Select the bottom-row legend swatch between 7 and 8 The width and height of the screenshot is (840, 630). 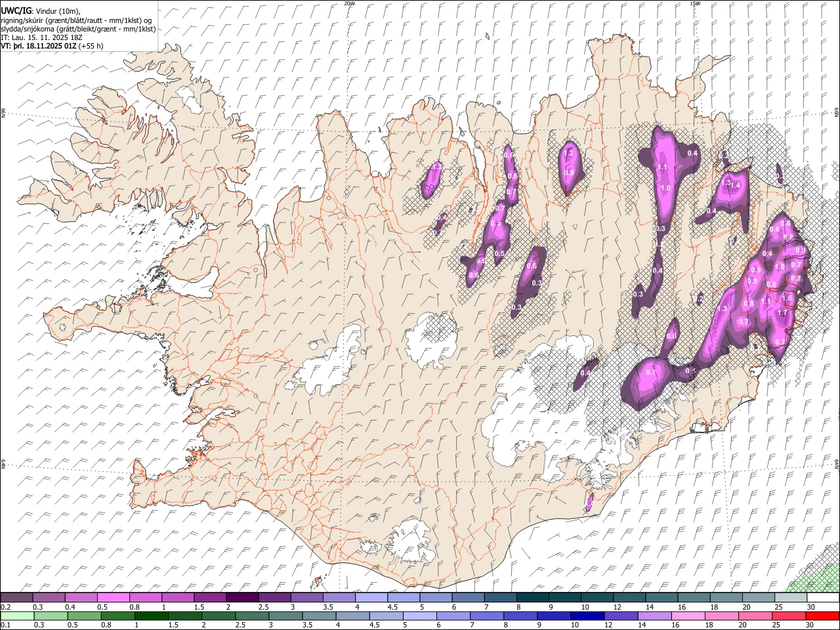click(x=486, y=616)
